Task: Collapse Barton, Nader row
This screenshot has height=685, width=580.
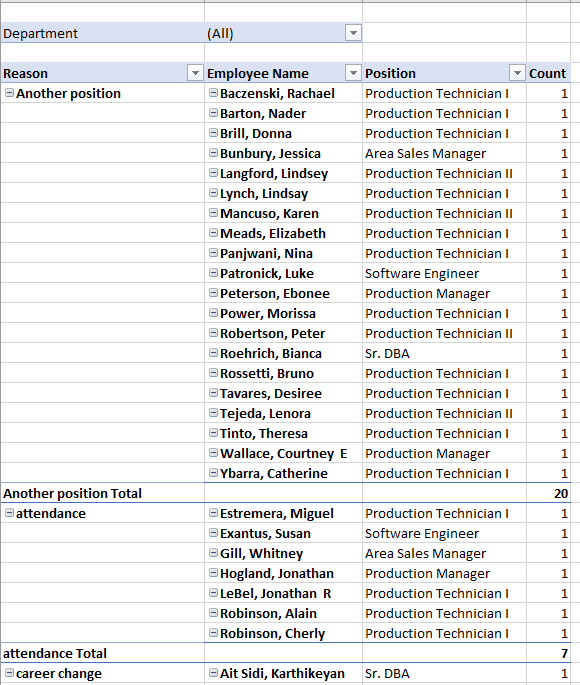Action: point(213,113)
